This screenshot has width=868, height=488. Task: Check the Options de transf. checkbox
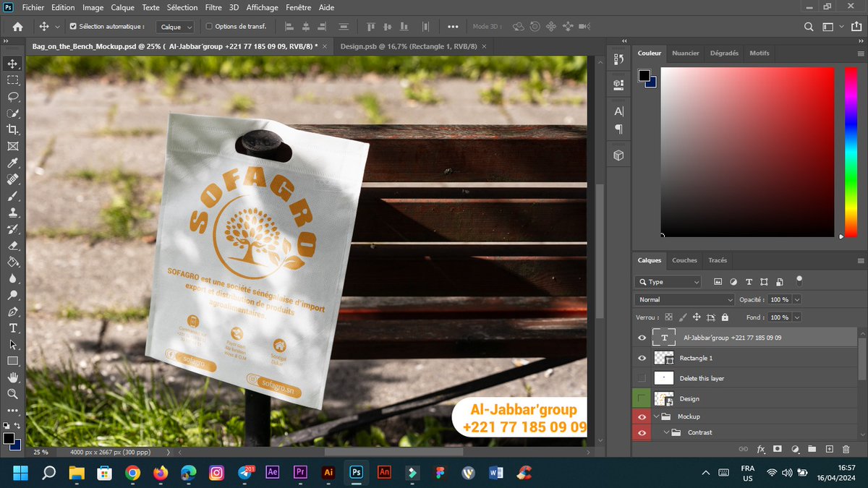210,27
